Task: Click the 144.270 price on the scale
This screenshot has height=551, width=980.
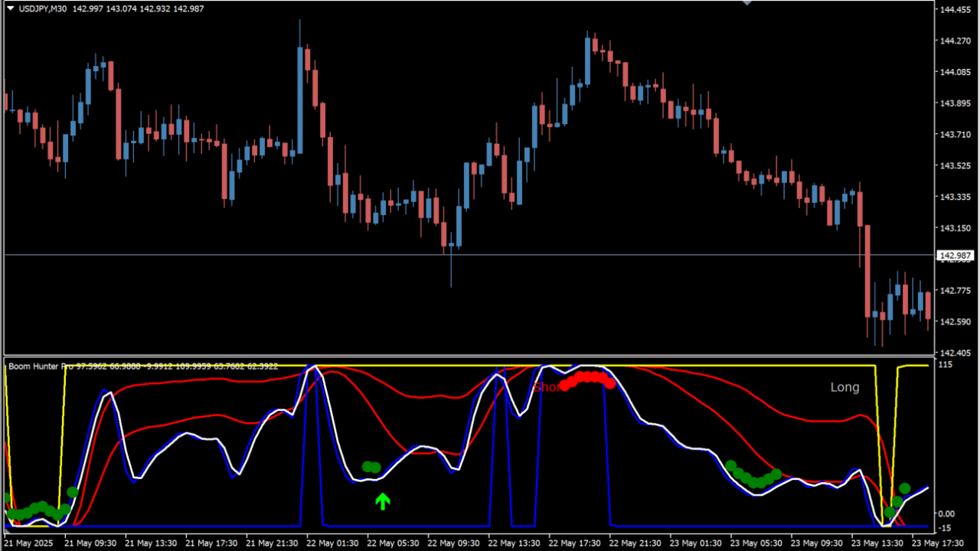Action: click(955, 41)
